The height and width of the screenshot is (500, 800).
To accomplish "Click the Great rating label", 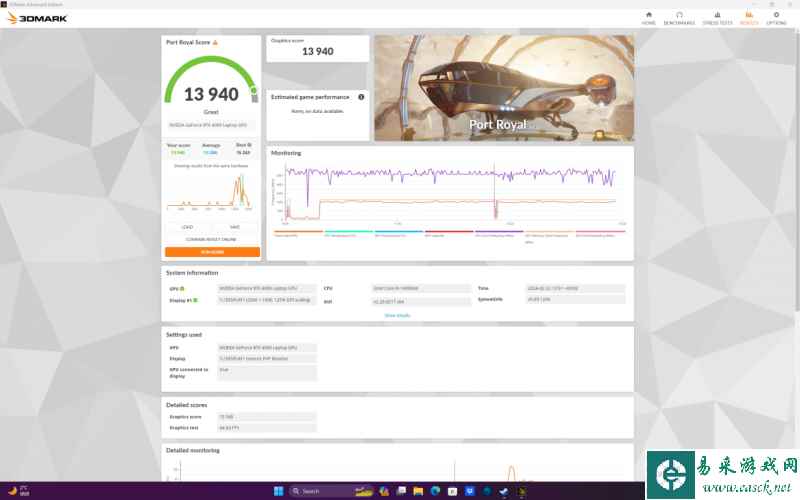I will click(211, 112).
